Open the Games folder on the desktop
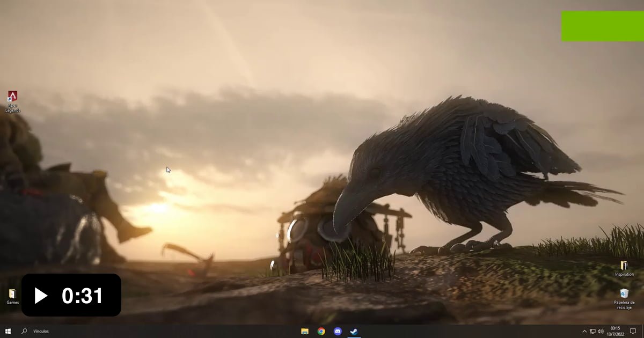Image resolution: width=644 pixels, height=338 pixels. pyautogui.click(x=12, y=295)
